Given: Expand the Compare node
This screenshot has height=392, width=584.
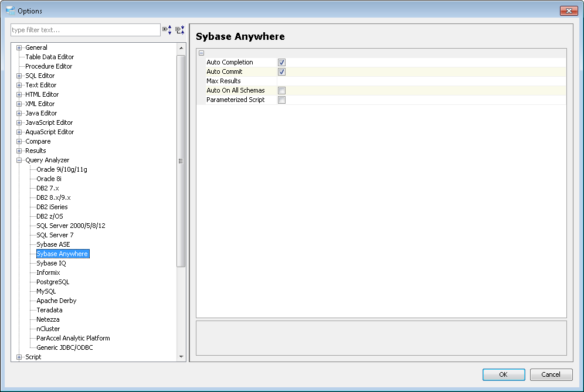Looking at the screenshot, I should tap(19, 141).
